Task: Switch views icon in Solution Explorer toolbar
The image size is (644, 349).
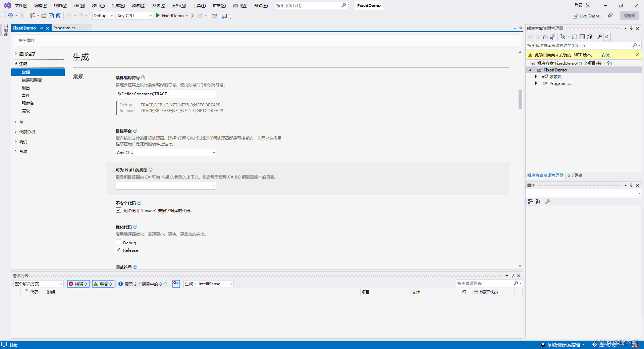Action: [552, 37]
